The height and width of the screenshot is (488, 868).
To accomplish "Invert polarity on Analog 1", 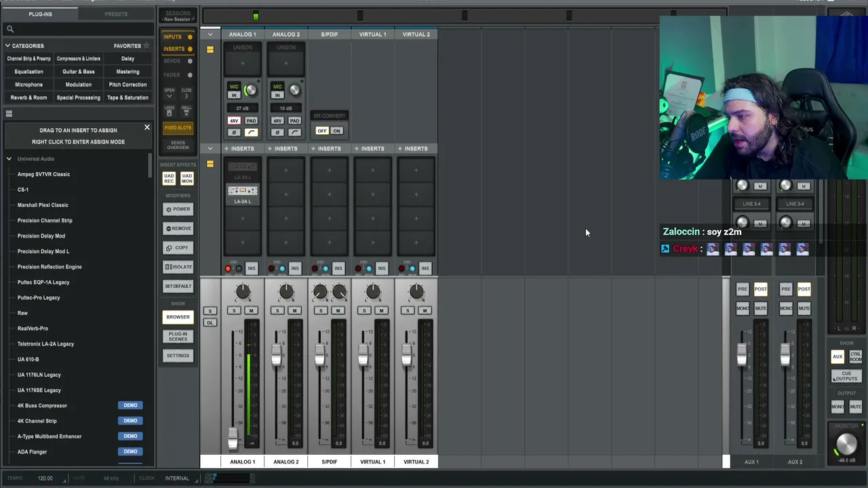I will point(234,132).
